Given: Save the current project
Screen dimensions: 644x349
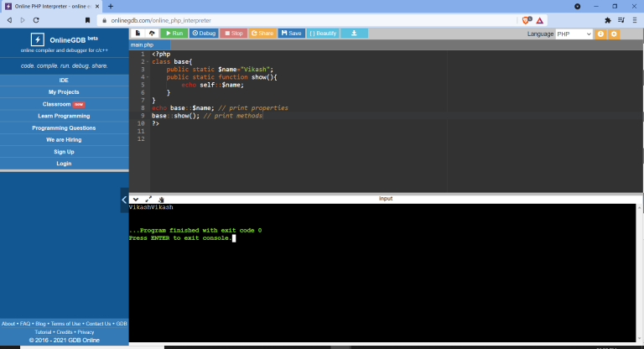Looking at the screenshot, I should point(292,34).
